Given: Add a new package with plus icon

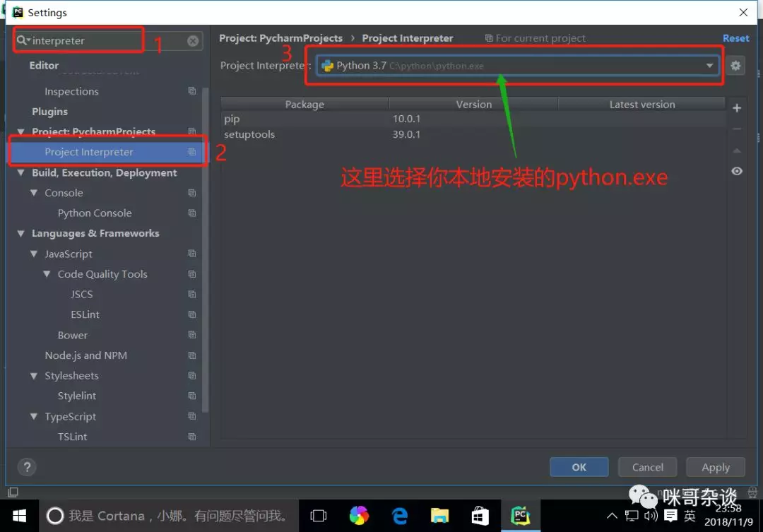Looking at the screenshot, I should [737, 108].
